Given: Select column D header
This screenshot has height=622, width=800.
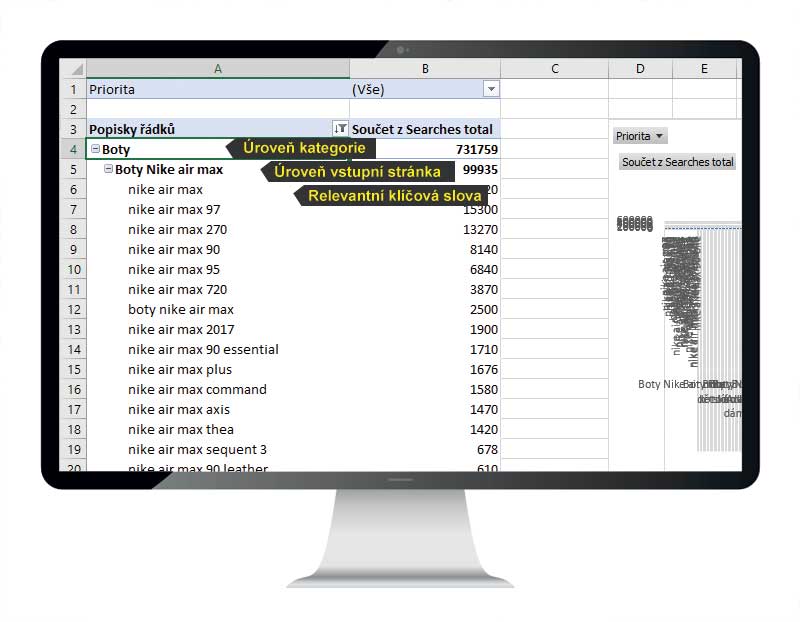Looking at the screenshot, I should (640, 68).
